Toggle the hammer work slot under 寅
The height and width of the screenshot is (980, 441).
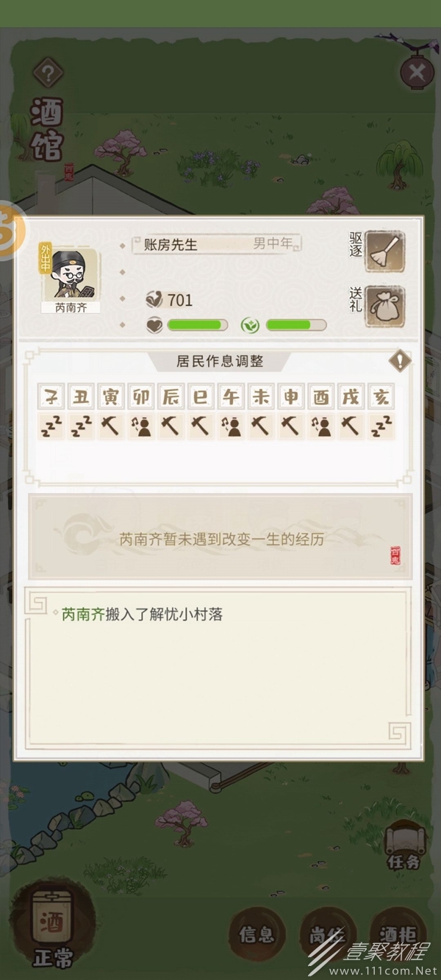111,426
